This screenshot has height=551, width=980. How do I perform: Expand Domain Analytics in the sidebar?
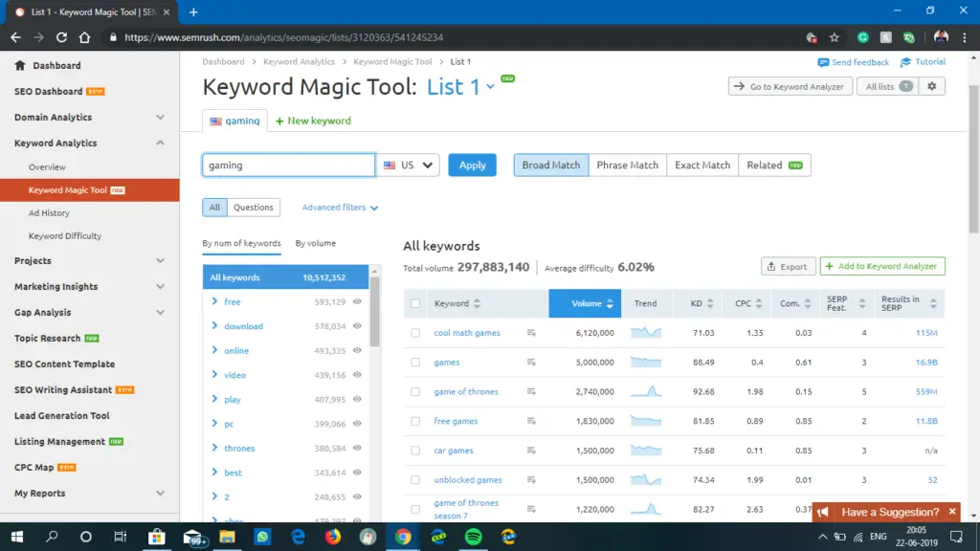(160, 118)
